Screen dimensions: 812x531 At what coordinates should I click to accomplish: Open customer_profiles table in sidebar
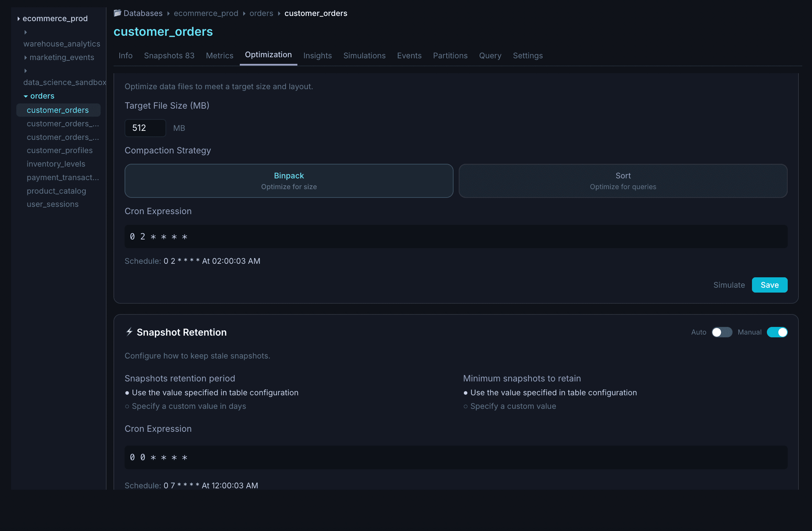[x=60, y=150]
